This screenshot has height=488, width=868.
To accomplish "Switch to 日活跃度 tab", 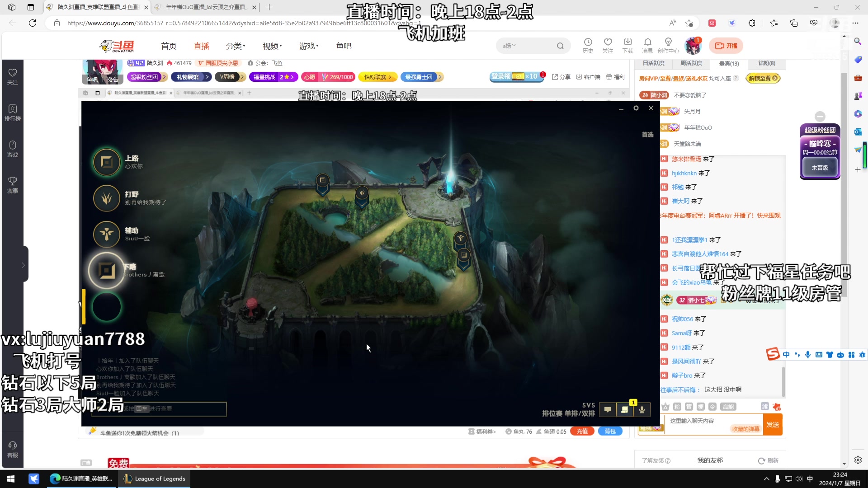I will pos(654,63).
